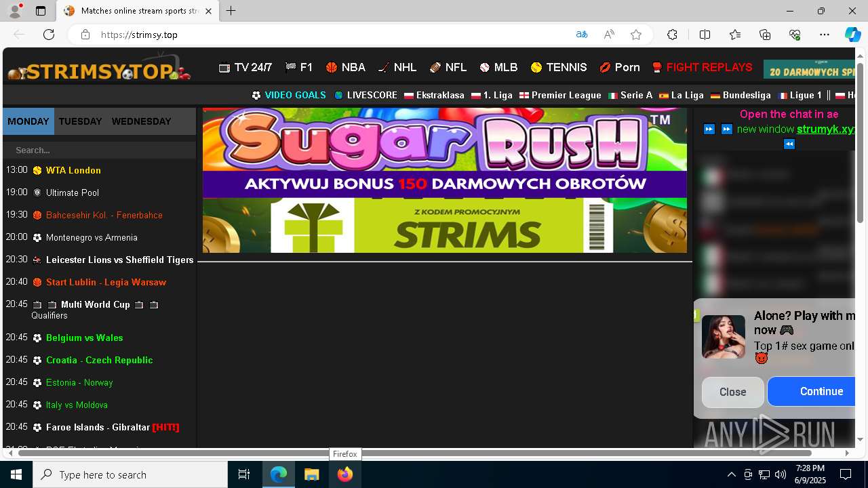The image size is (868, 488).
Task: Open the Ultimate Pool event
Action: (x=72, y=192)
